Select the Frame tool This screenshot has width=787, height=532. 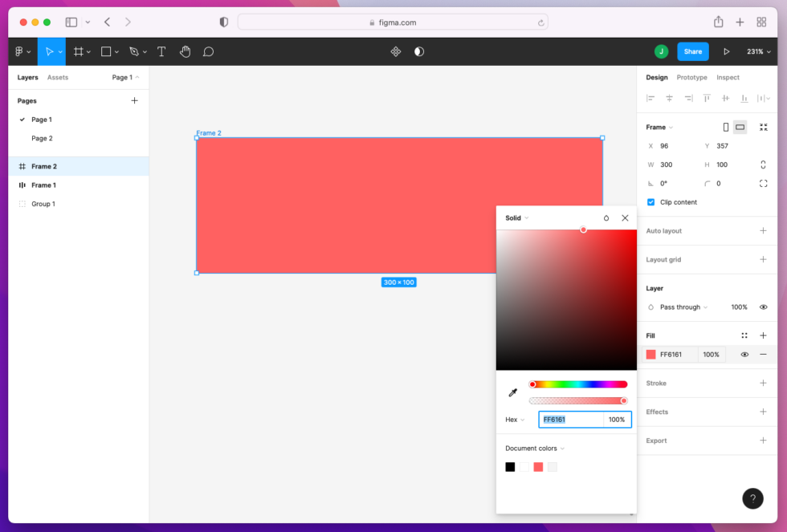(x=78, y=51)
